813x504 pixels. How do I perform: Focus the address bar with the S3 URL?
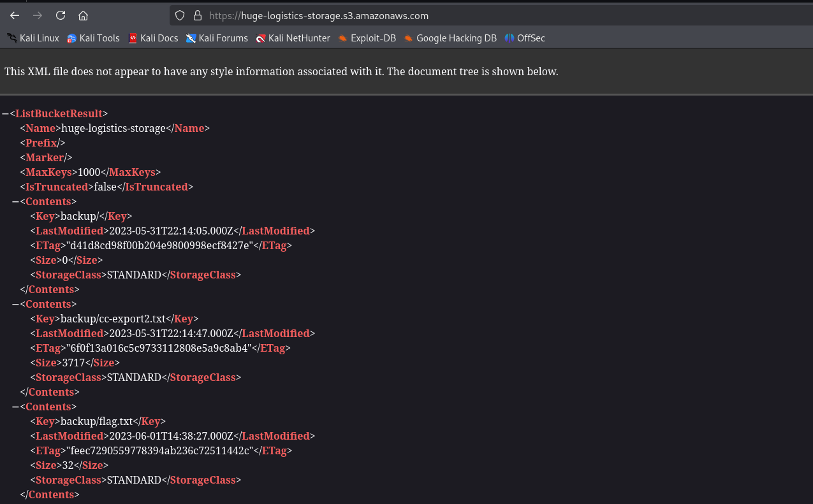491,15
